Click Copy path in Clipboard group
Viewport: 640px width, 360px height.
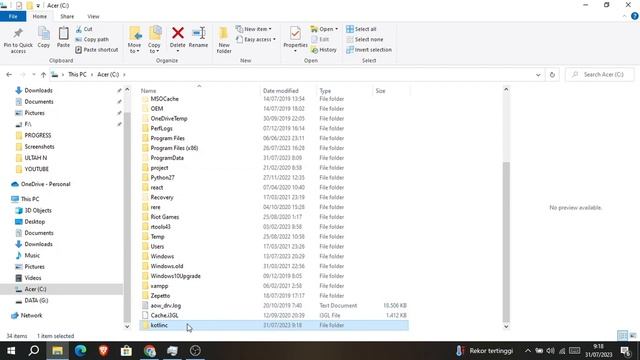[92, 40]
